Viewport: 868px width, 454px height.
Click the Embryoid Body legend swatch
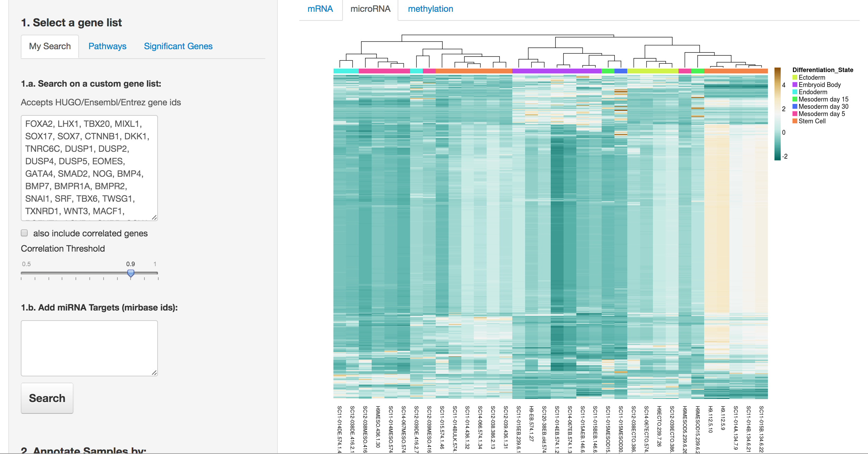pos(795,85)
